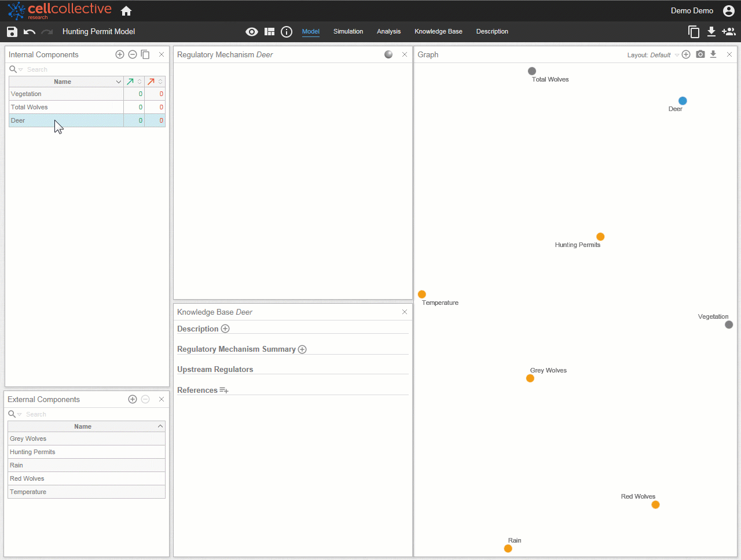Switch to the Simulation tab

(349, 32)
